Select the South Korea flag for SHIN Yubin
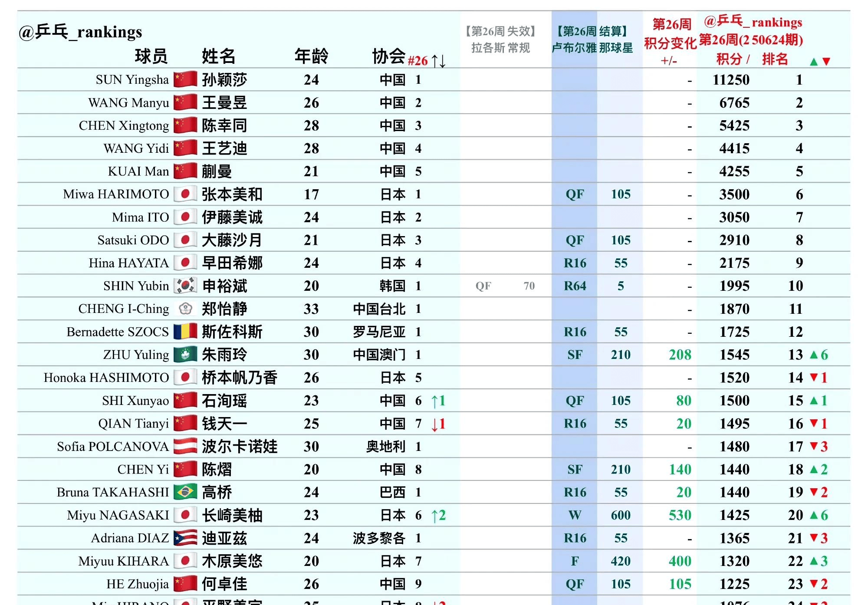The image size is (868, 605). (185, 286)
